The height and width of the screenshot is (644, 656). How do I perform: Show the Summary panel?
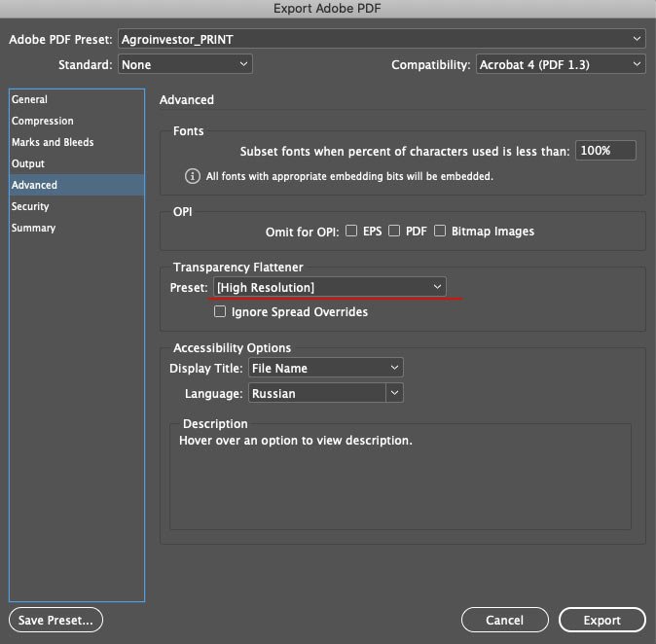pos(77,228)
